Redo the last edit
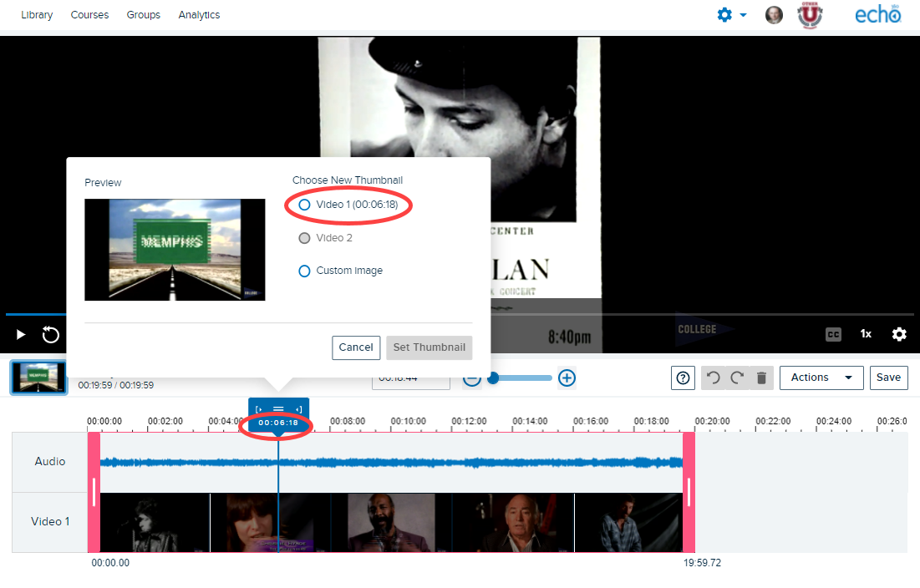Viewport: 920px width, 588px height. (737, 378)
